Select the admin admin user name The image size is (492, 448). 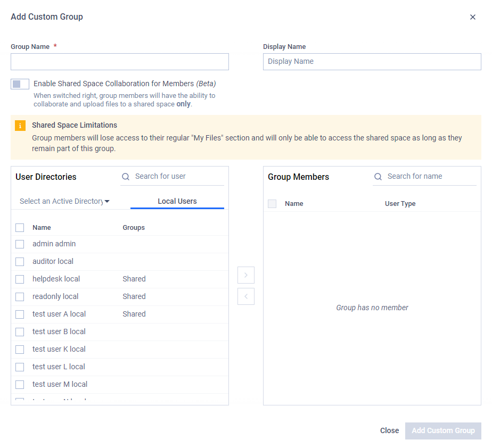pos(54,244)
